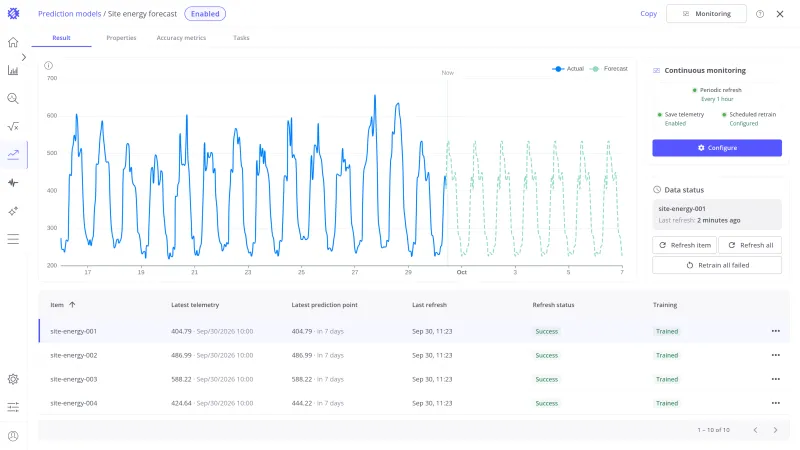Screen dimensions: 800x450
Task: Select the site-energy-004 row
Action: click(x=414, y=403)
